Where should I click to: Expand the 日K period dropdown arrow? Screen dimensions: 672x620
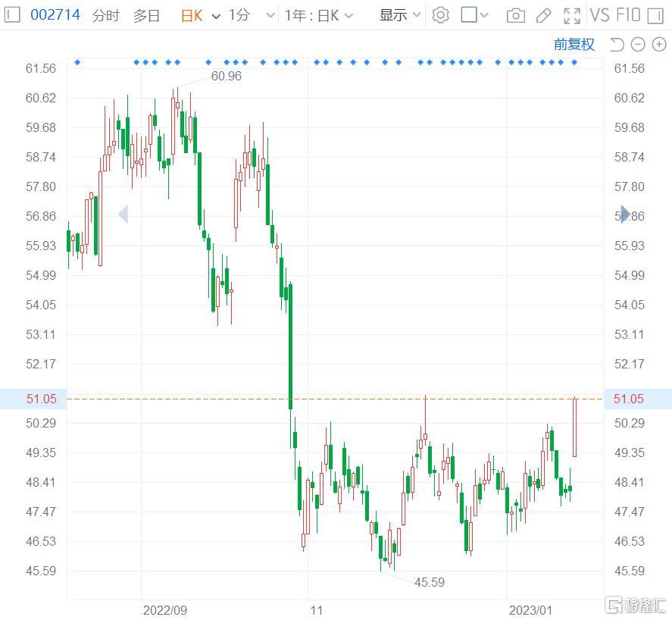pyautogui.click(x=217, y=16)
